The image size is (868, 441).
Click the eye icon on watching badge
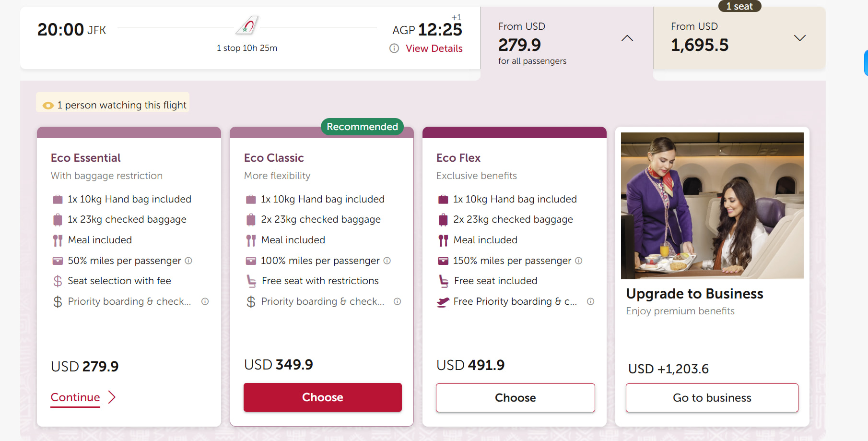coord(48,106)
